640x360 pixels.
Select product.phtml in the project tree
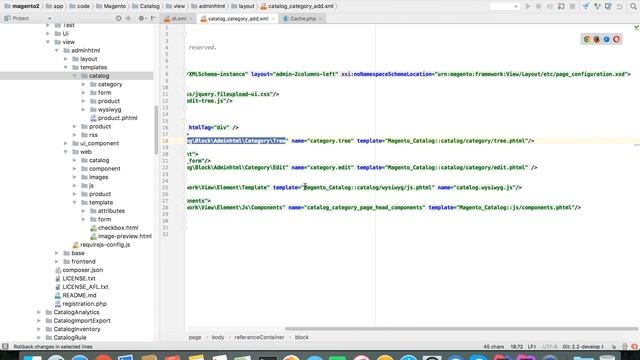pos(118,118)
